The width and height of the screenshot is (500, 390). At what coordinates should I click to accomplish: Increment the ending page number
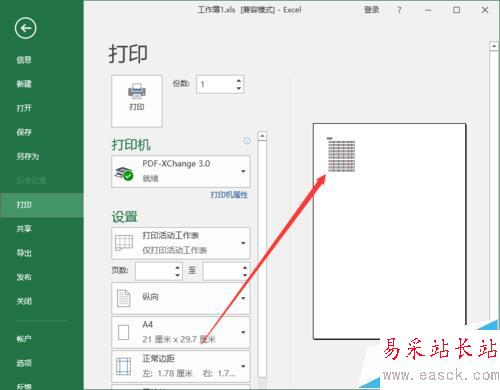pyautogui.click(x=245, y=267)
